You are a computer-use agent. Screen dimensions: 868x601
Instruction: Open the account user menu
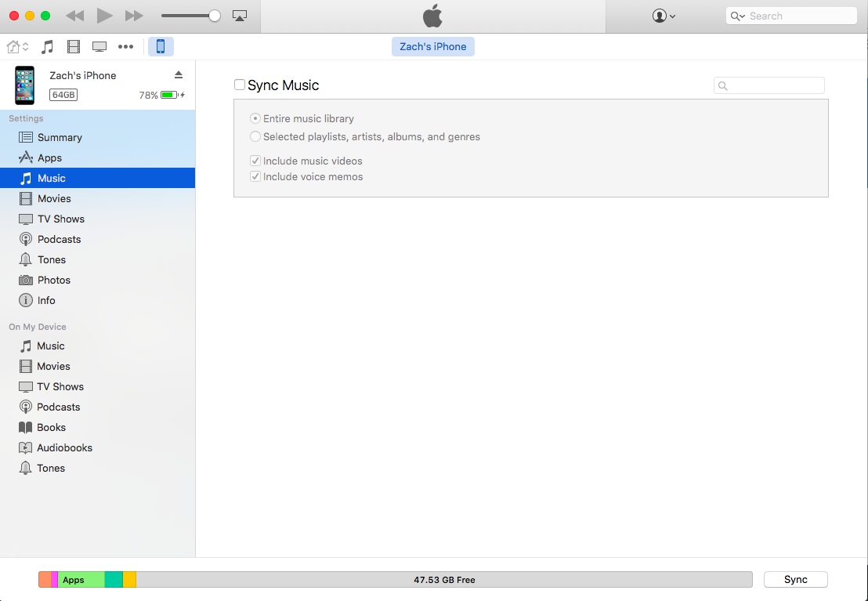click(664, 16)
